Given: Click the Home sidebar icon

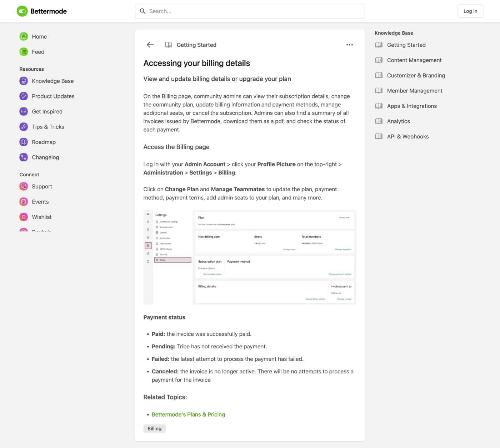Looking at the screenshot, I should point(24,36).
